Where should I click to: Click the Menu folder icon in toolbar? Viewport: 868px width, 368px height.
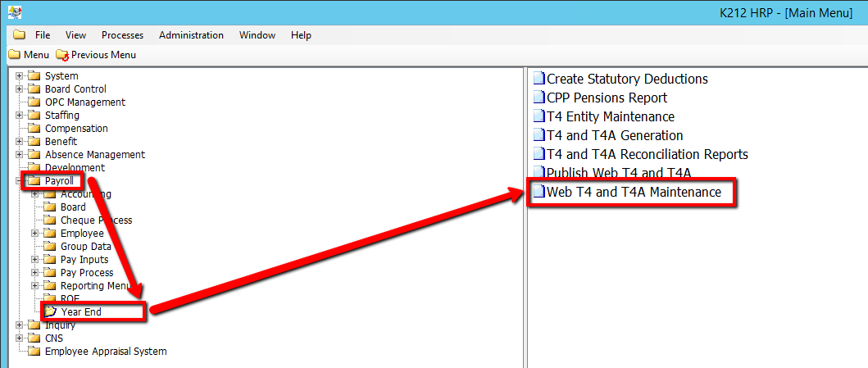14,55
